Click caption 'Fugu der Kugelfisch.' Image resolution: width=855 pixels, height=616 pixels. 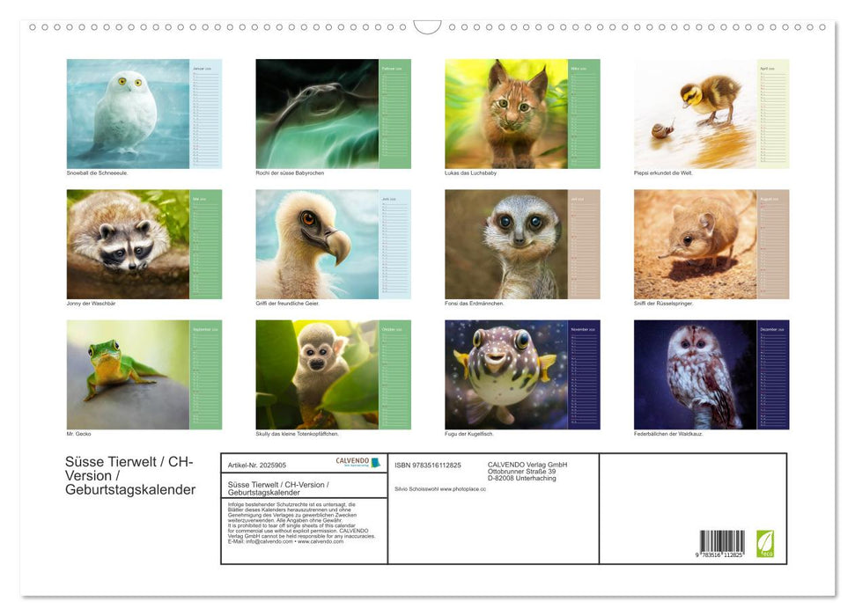click(x=469, y=434)
